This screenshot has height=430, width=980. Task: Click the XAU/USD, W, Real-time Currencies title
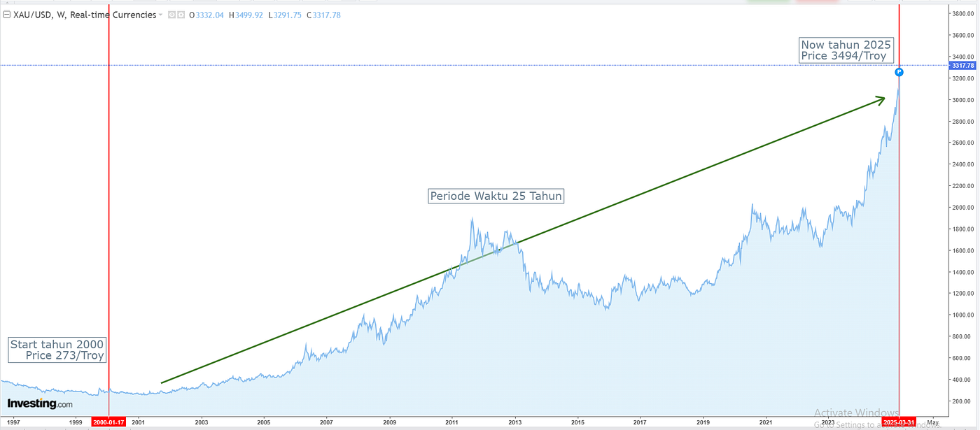click(84, 15)
